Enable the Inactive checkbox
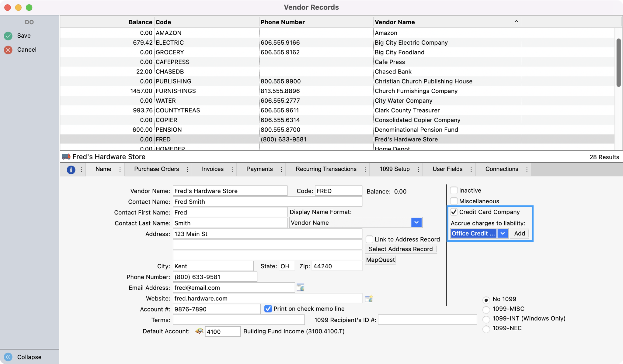This screenshot has width=623, height=364. coord(454,191)
